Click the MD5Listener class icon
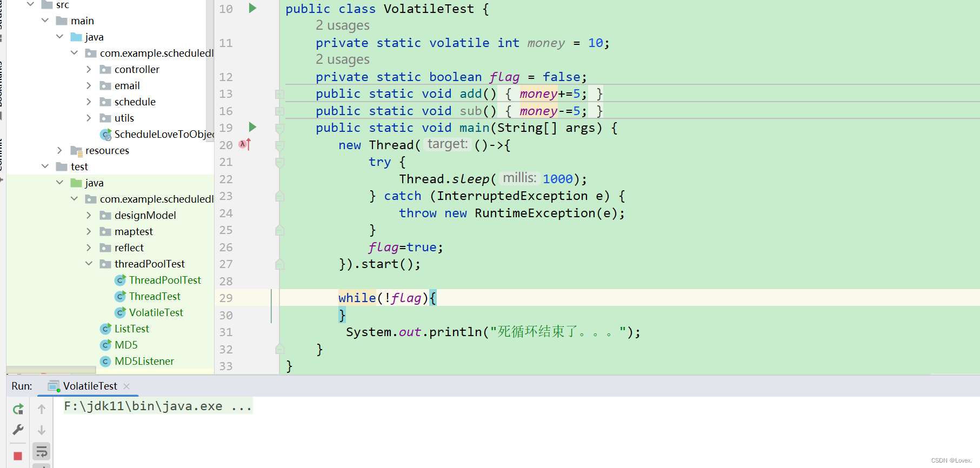 [x=106, y=361]
